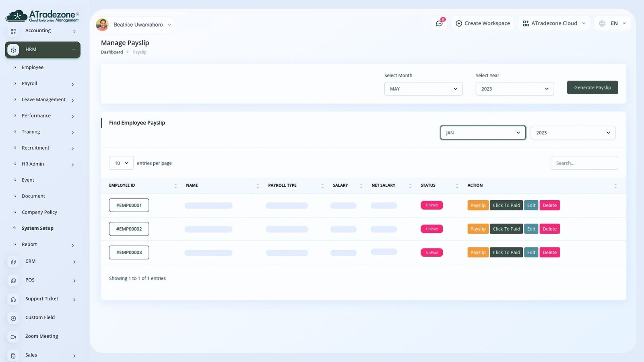Click the Generate Payslip button
The width and height of the screenshot is (644, 362).
pyautogui.click(x=592, y=88)
